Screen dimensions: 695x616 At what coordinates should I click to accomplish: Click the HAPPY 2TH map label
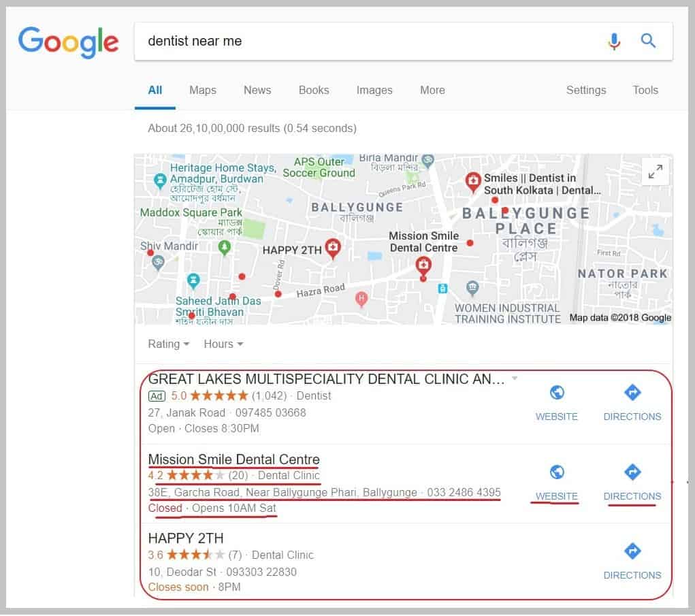click(x=291, y=250)
